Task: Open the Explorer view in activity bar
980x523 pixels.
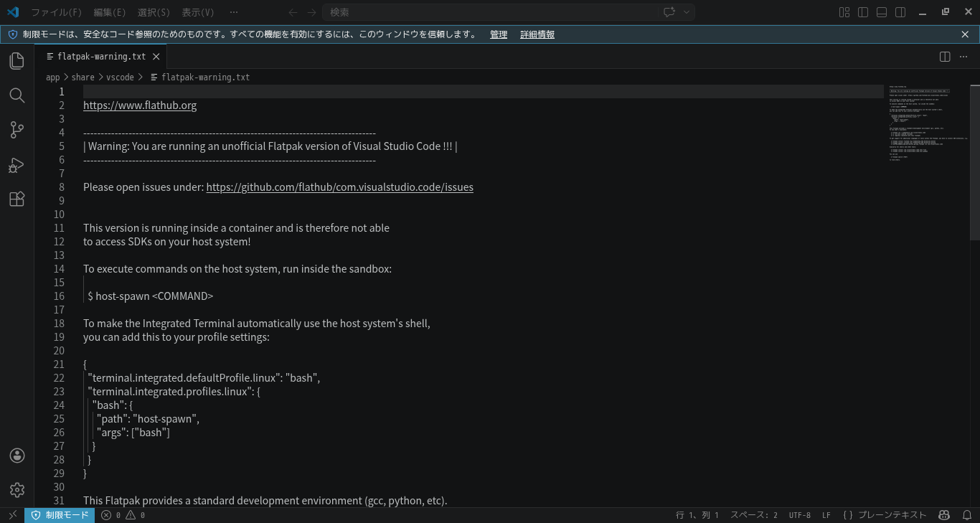Action: coord(17,60)
